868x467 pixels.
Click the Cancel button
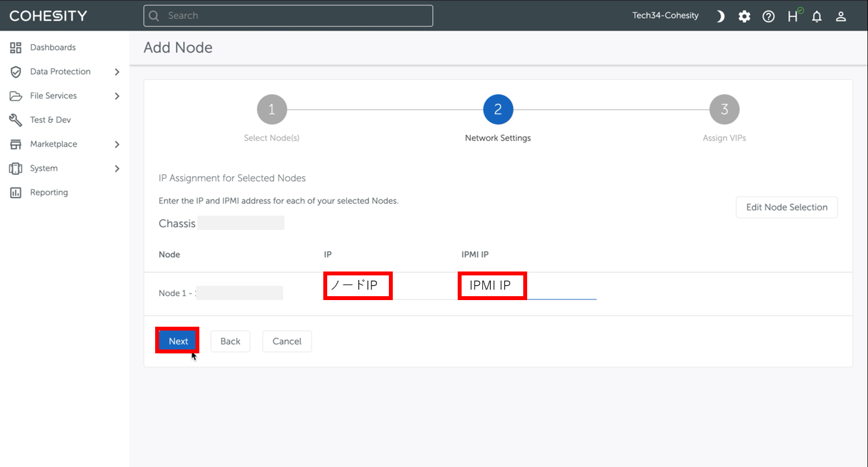point(287,341)
